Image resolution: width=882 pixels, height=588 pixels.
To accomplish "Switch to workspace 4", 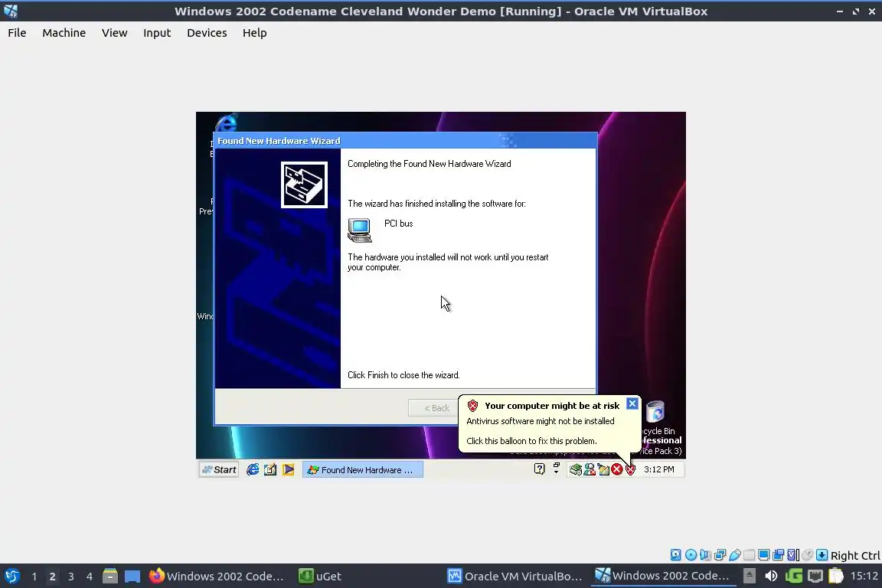I will tap(89, 577).
